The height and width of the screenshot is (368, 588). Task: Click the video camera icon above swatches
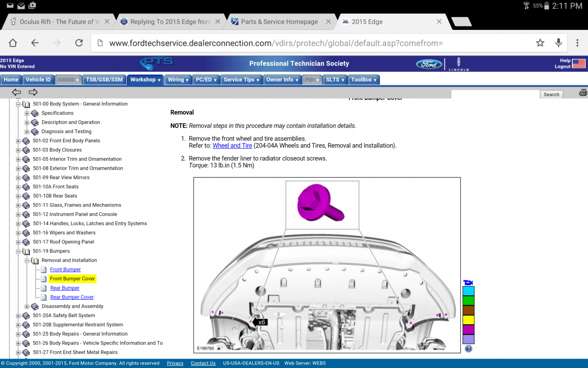(x=468, y=282)
